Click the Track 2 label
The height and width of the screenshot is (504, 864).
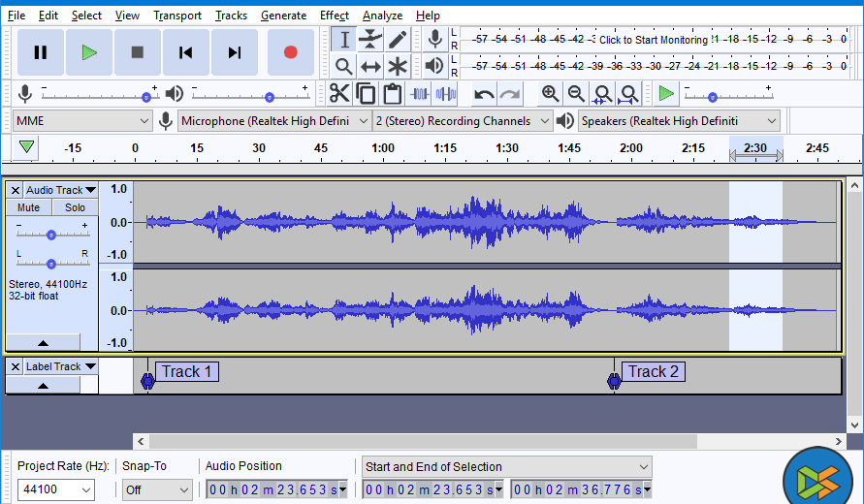pos(654,371)
